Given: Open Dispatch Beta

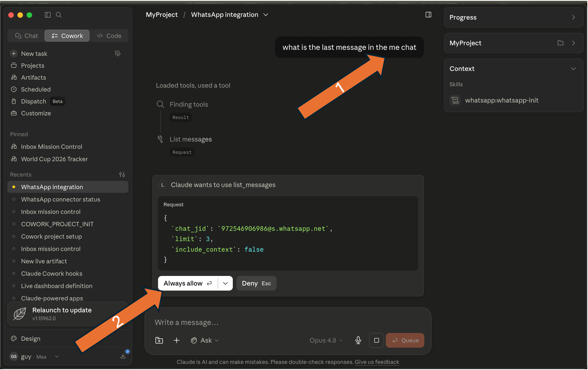Looking at the screenshot, I should [38, 101].
